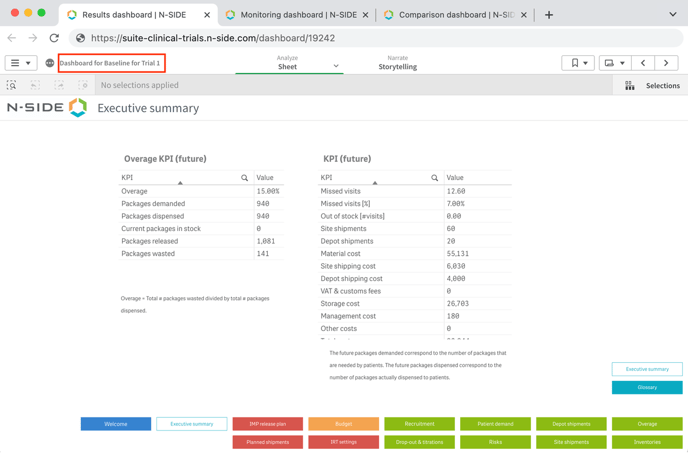
Task: Switch to Narrate Storytelling tab
Action: (397, 63)
